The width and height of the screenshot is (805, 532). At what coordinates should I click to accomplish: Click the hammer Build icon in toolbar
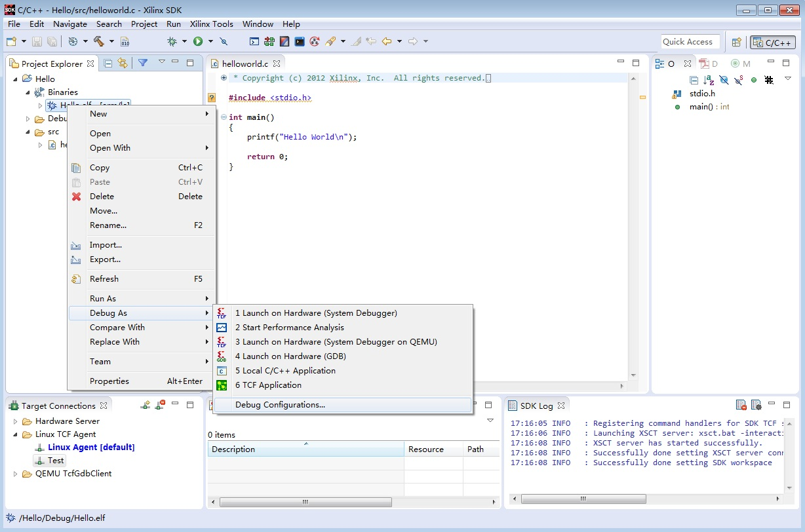click(x=99, y=41)
